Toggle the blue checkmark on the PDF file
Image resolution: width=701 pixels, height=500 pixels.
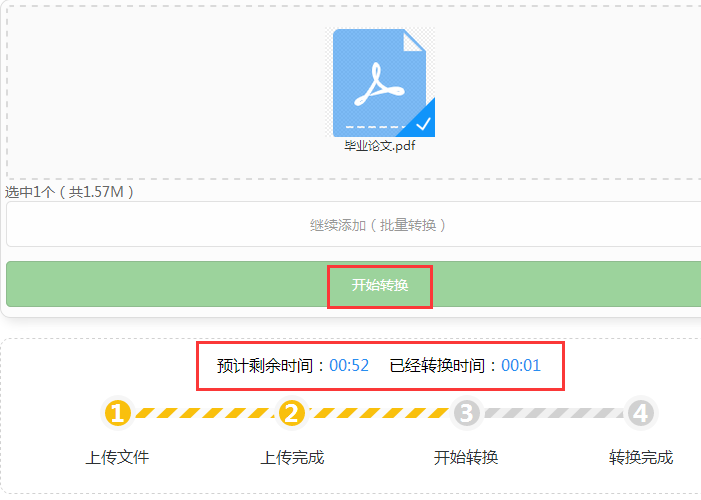point(422,123)
